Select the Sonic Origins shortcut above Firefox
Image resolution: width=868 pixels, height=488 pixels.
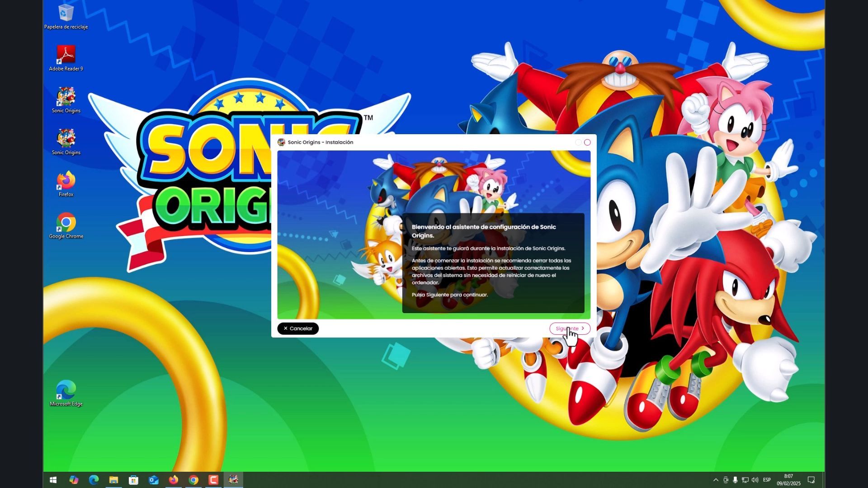click(x=66, y=142)
